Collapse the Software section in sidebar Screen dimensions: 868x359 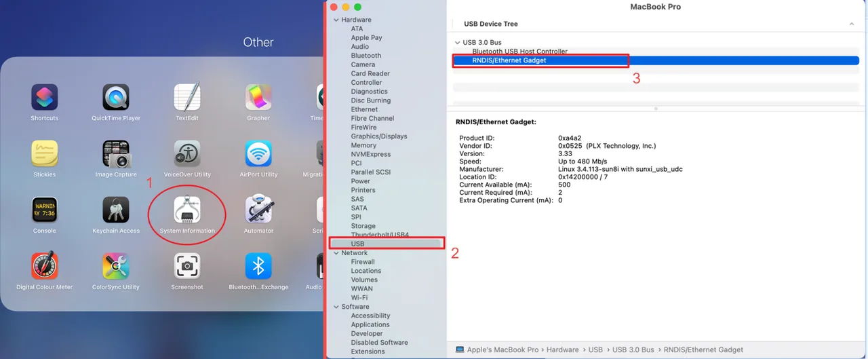click(x=335, y=307)
